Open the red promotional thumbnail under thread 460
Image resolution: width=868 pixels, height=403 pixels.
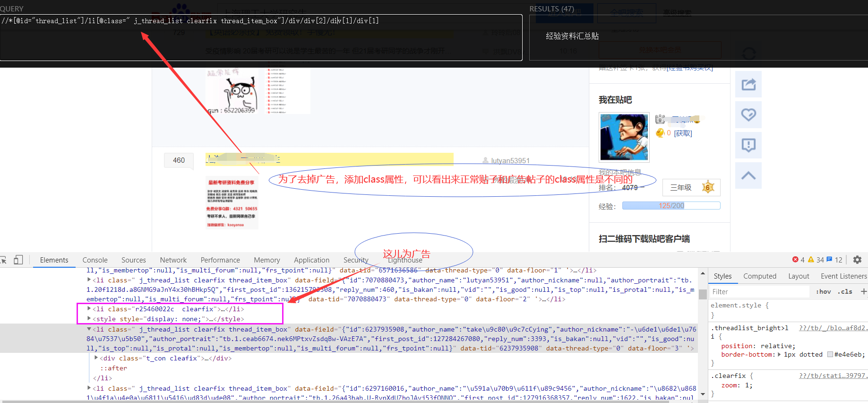pyautogui.click(x=232, y=203)
